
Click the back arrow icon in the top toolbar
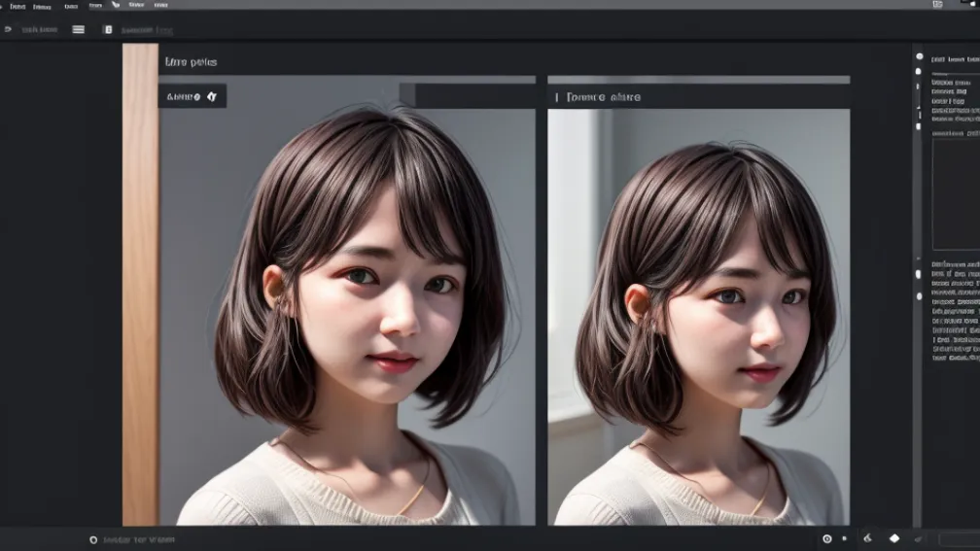8,29
